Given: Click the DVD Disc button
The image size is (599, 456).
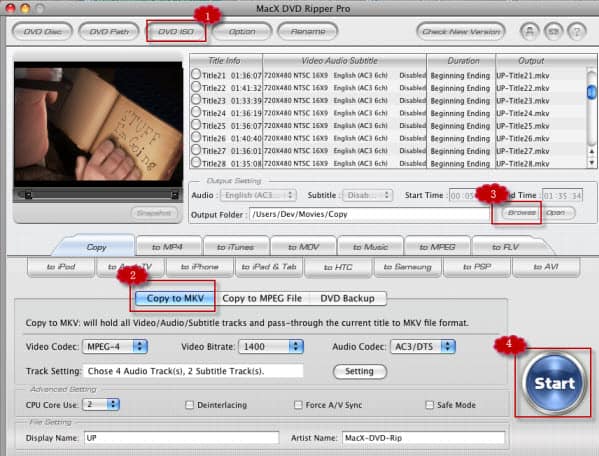Looking at the screenshot, I should pos(42,31).
